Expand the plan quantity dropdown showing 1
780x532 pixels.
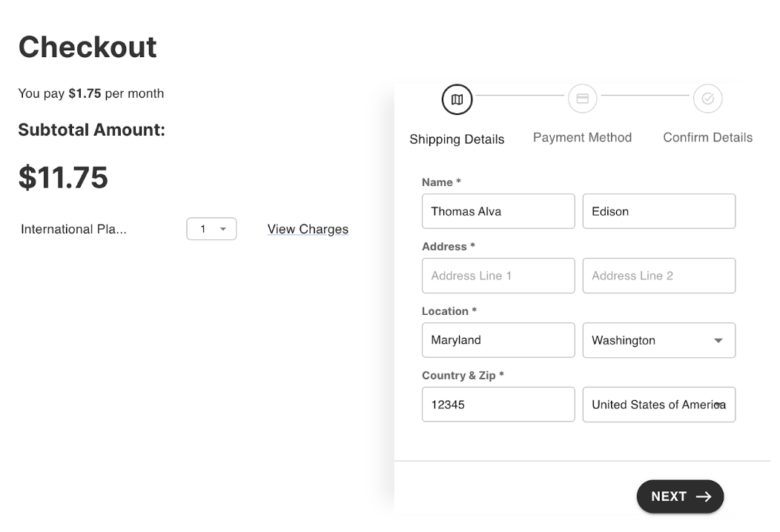click(211, 229)
